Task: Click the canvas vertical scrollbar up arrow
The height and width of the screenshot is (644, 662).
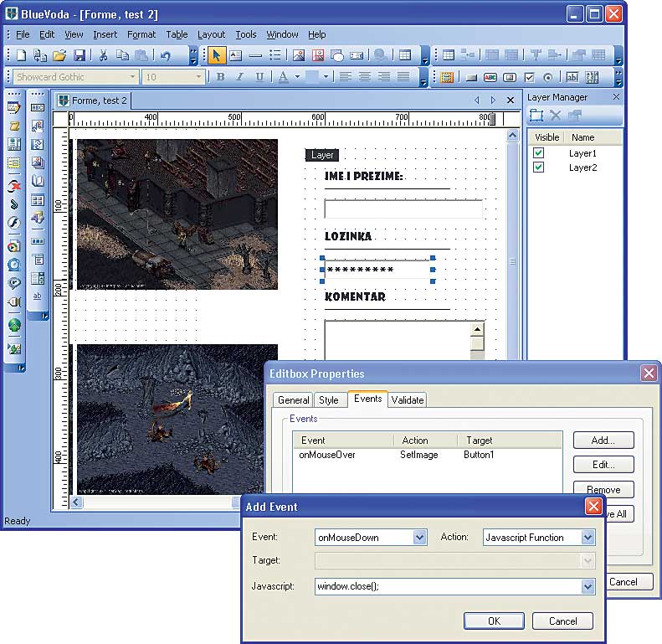Action: [x=512, y=136]
